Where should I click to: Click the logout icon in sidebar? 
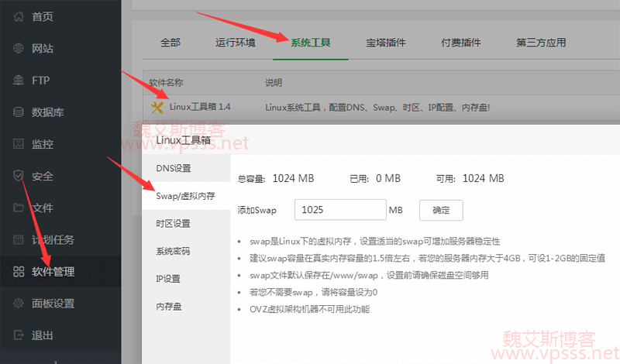(19, 335)
